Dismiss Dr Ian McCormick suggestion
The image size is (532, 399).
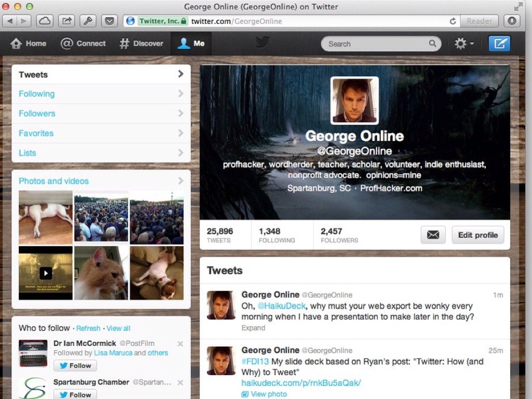180,343
